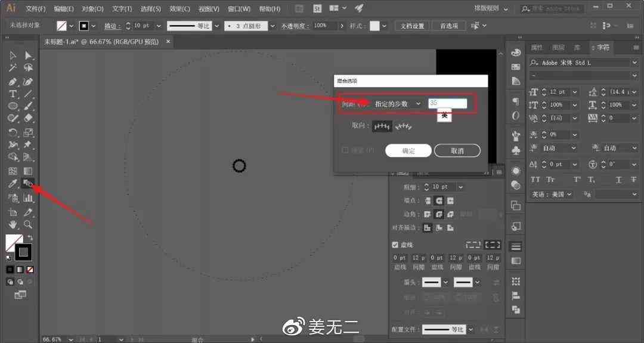Toggle the Preview checkbox in Blend Options

point(345,150)
